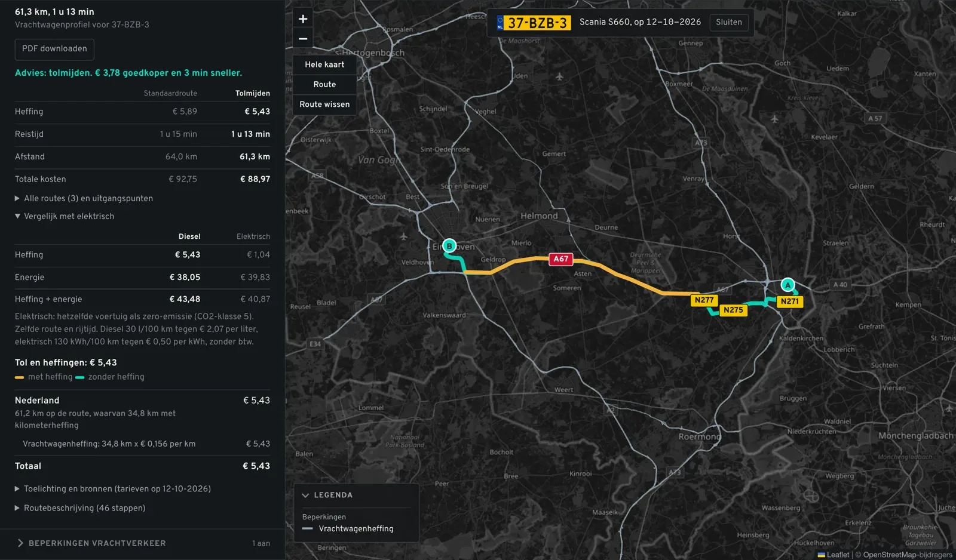Click the advice text 'Advies: tolmijden'
Image resolution: width=956 pixels, height=560 pixels.
(128, 73)
